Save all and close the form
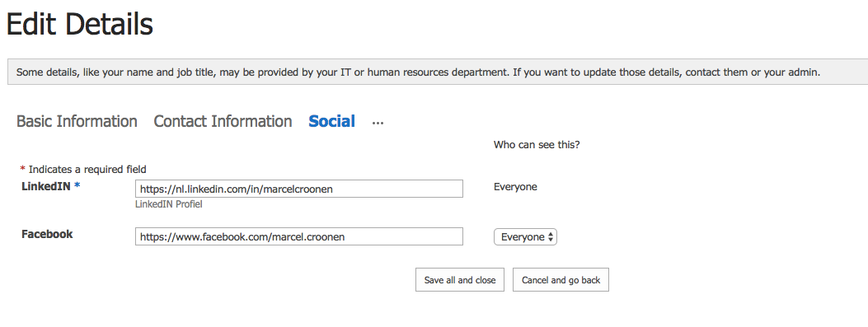The height and width of the screenshot is (327, 868). 459,280
